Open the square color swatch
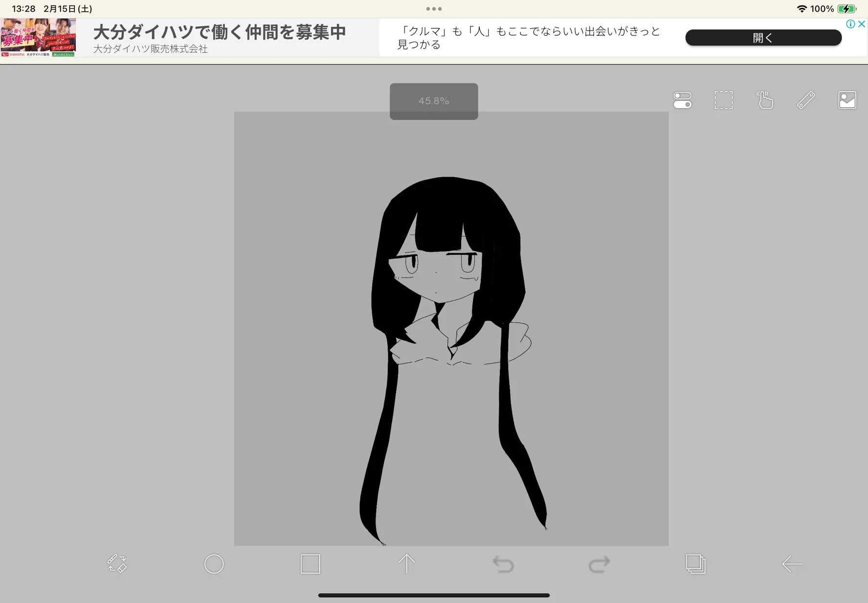 pos(310,564)
